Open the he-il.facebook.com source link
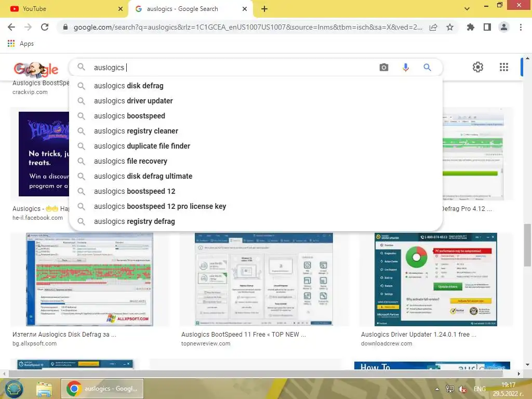 point(37,218)
